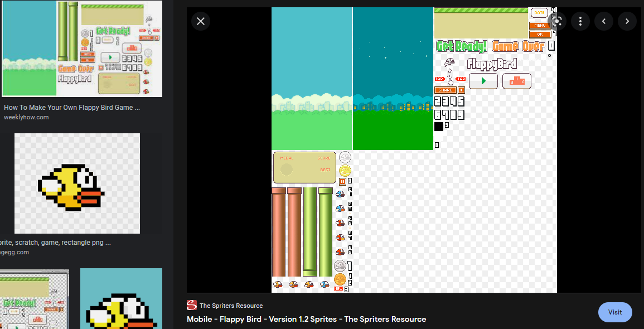Open Google Lens search on image
The image size is (644, 329).
tap(557, 21)
